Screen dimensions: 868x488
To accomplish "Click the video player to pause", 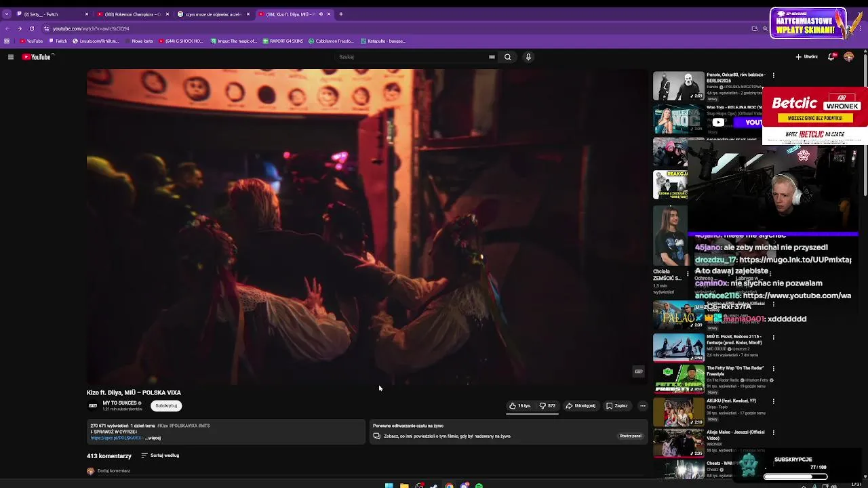I will [367, 227].
